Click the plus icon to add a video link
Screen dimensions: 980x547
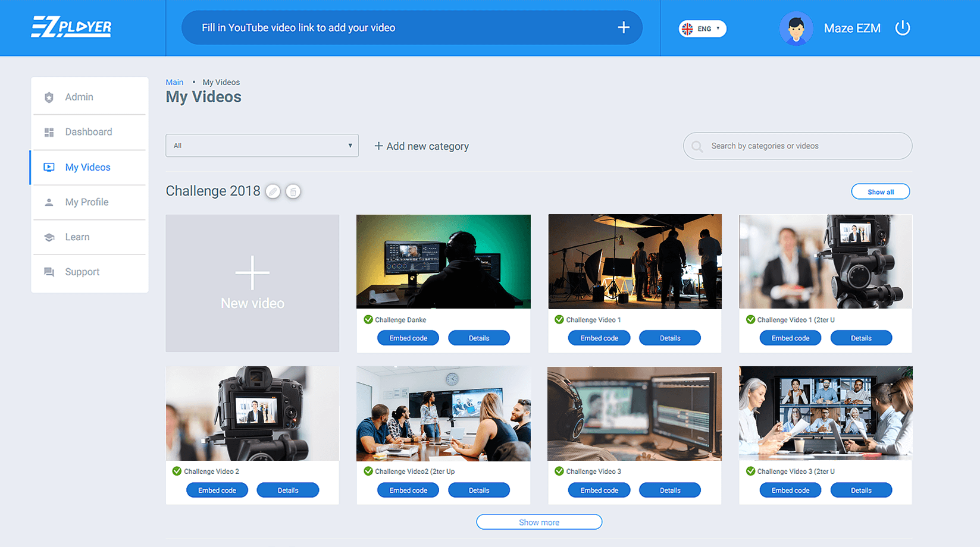[x=623, y=27]
